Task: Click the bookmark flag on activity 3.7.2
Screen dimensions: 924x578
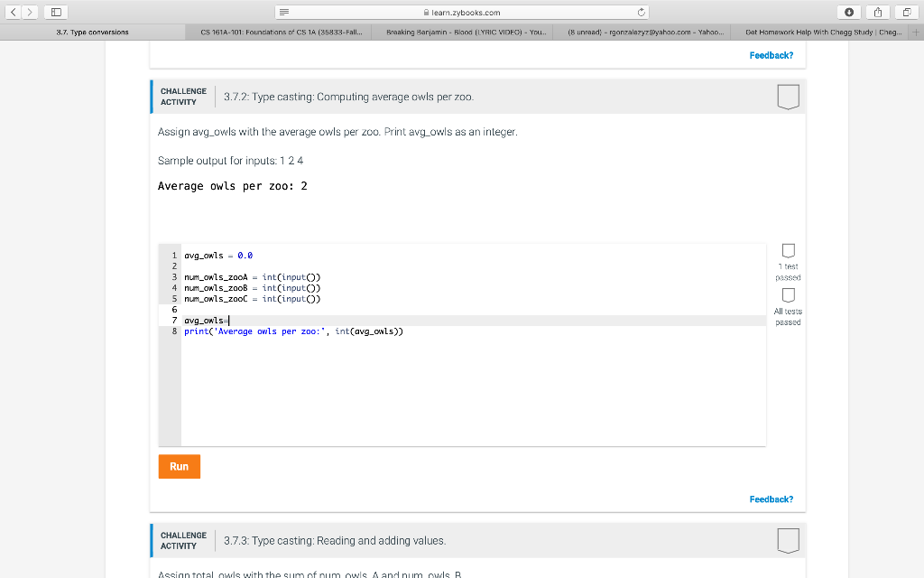Action: pos(788,97)
